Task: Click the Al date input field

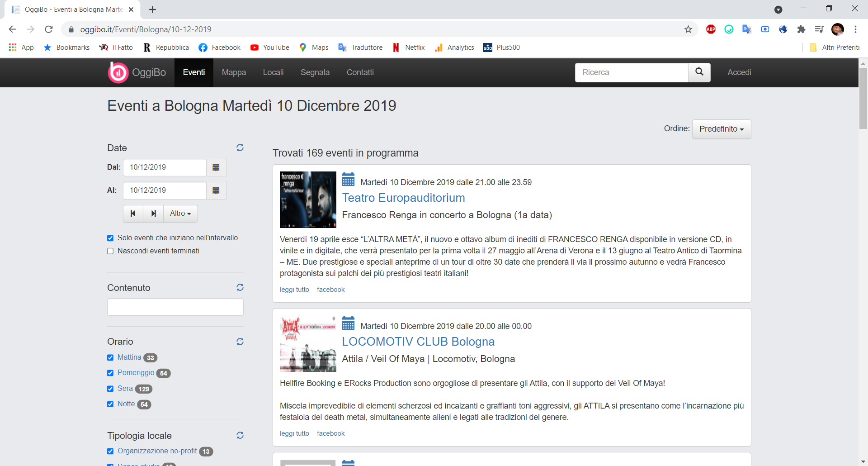Action: [x=165, y=190]
